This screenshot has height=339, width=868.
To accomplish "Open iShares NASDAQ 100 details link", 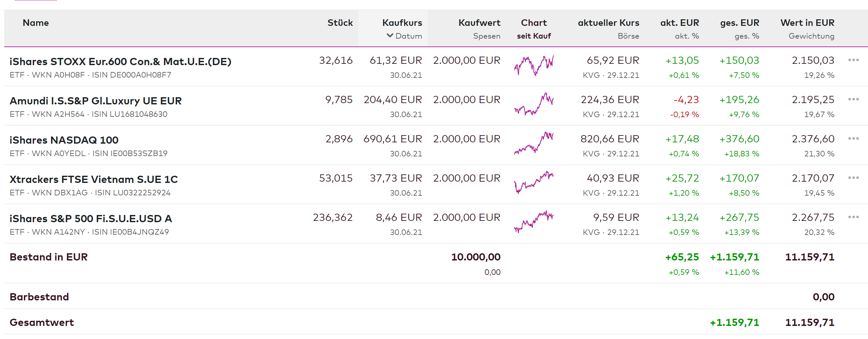I will [64, 140].
